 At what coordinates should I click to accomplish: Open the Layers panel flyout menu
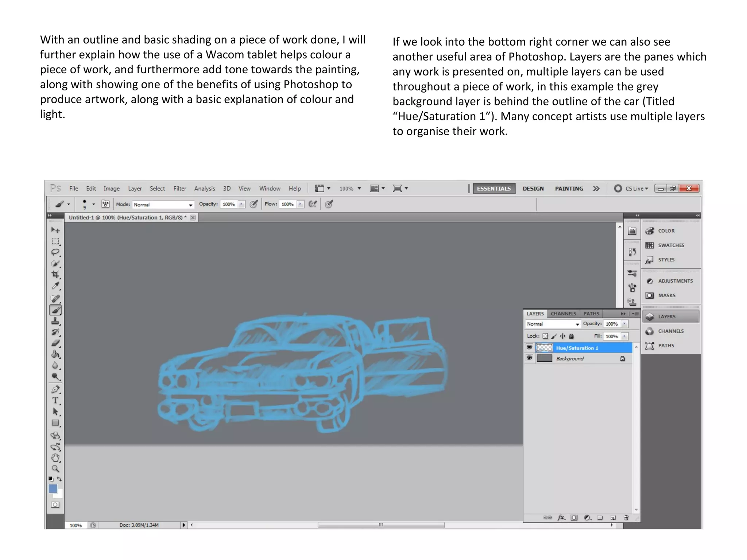pyautogui.click(x=635, y=314)
